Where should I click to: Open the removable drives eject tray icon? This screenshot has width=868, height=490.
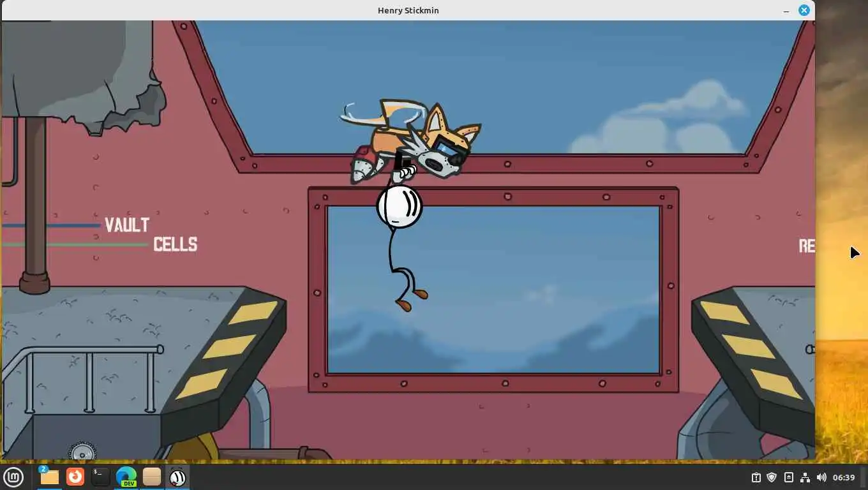pos(788,477)
